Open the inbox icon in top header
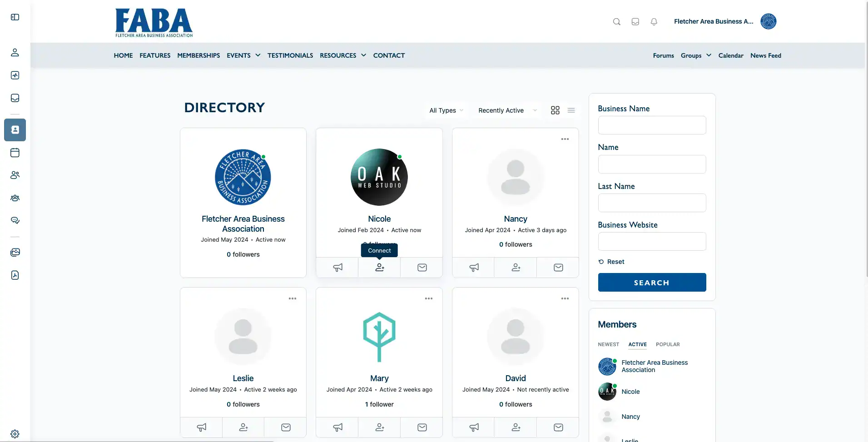The width and height of the screenshot is (868, 442). tap(635, 21)
